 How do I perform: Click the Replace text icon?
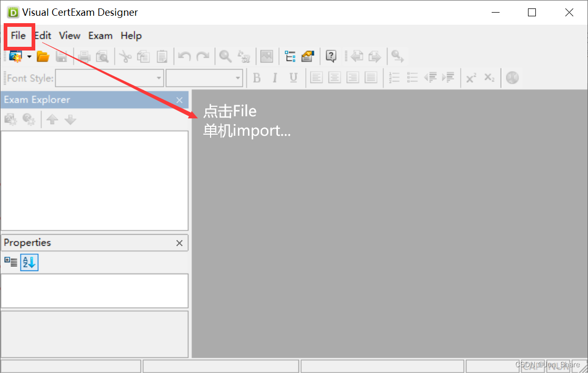pyautogui.click(x=244, y=57)
